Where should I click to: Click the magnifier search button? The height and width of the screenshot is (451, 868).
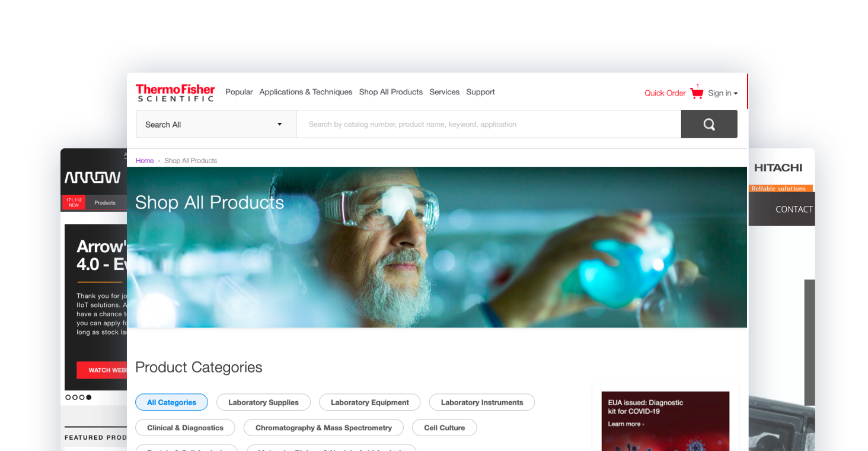709,124
